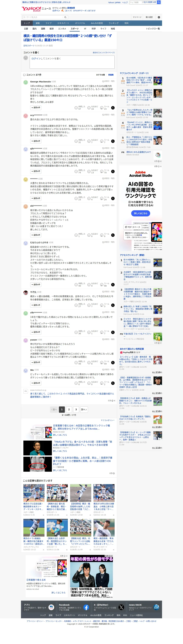Click the 詳しくはこちら button in Adobe Acrobat Studio ad
Image resolution: width=183 pixels, height=644 pixels.
pyautogui.click(x=141, y=213)
